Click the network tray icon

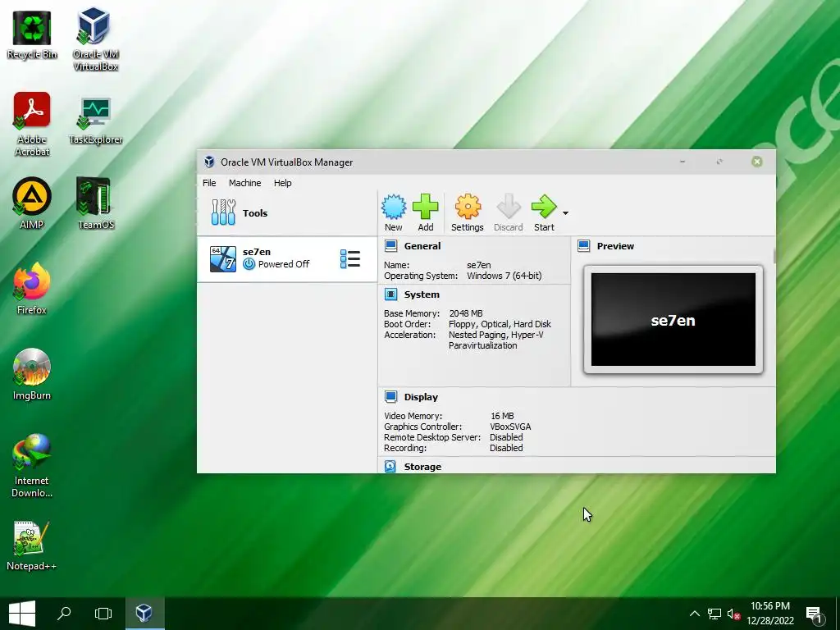[714, 614]
